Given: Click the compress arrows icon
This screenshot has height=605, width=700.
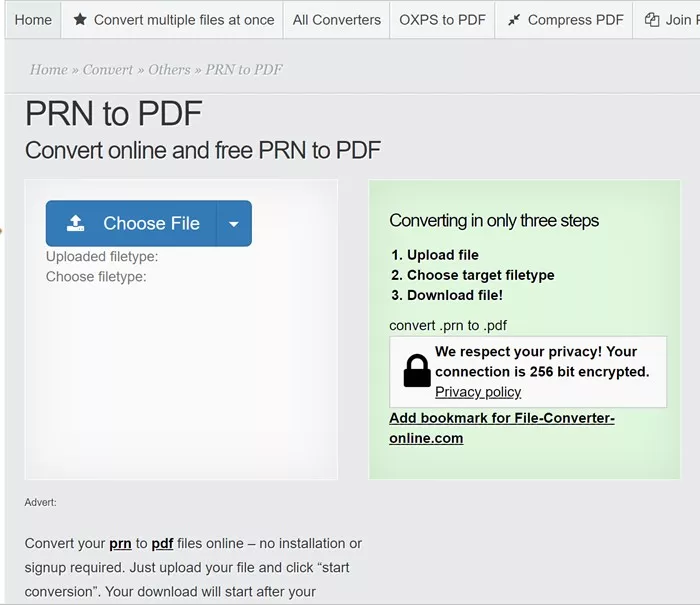Looking at the screenshot, I should coord(514,20).
